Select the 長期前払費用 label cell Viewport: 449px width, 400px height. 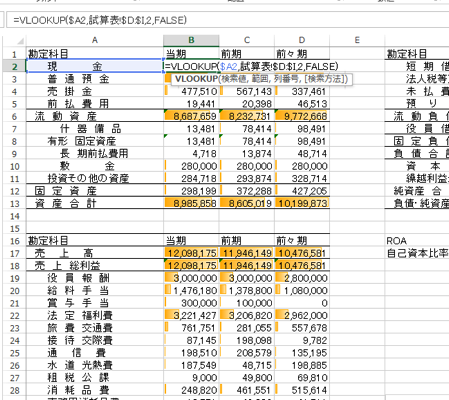tap(95, 154)
